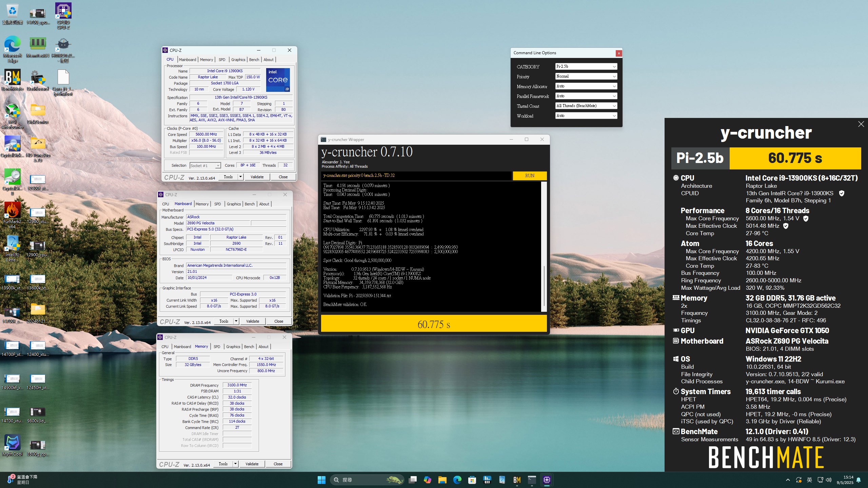
Task: Click Validate in the Memory CPU-Z window
Action: pos(252,464)
